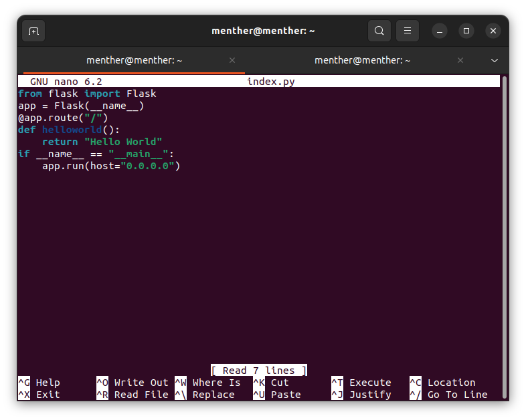The width and height of the screenshot is (526, 420).
Task: Place cursor on 'from flask import Flask' line
Action: [x=87, y=94]
